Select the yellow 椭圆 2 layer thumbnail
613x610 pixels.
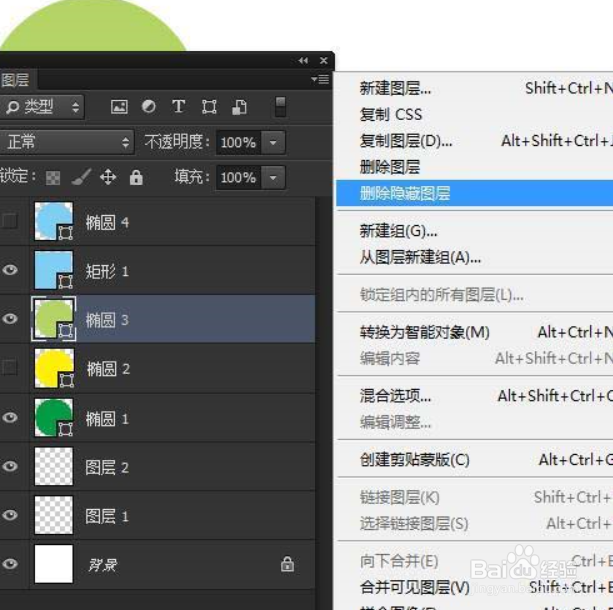coord(54,368)
